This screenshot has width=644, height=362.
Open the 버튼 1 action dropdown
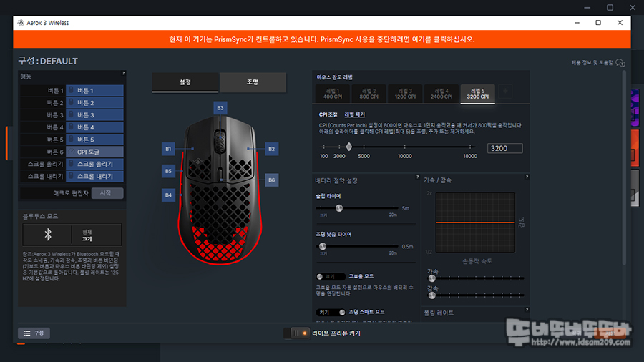pyautogui.click(x=94, y=90)
